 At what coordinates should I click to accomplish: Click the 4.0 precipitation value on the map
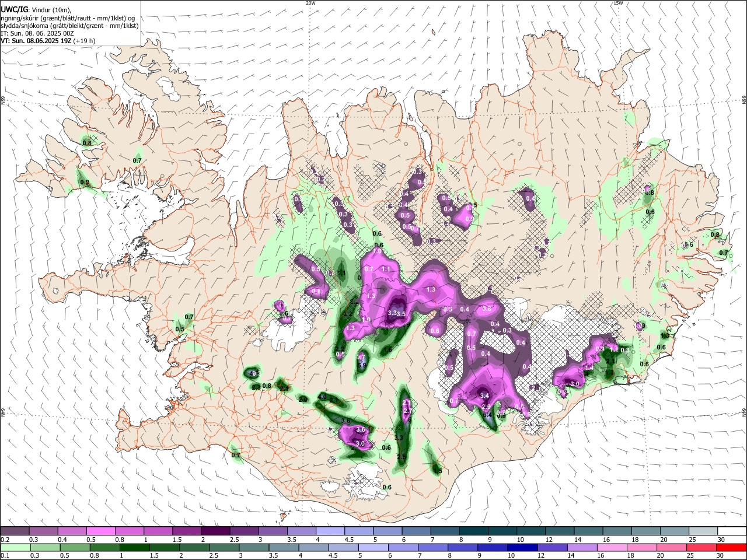coord(323,397)
